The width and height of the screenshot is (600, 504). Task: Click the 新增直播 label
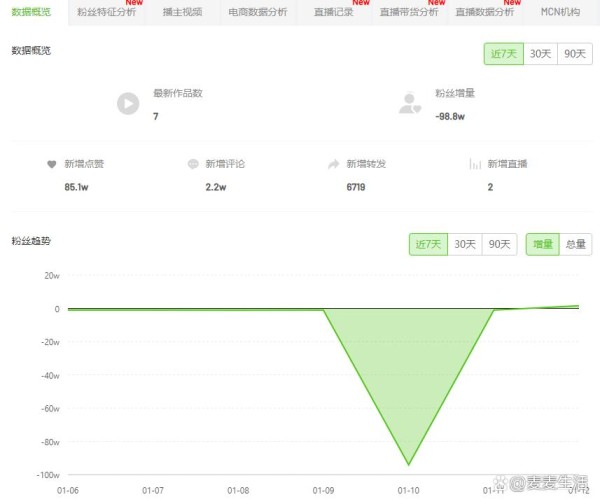coord(507,164)
